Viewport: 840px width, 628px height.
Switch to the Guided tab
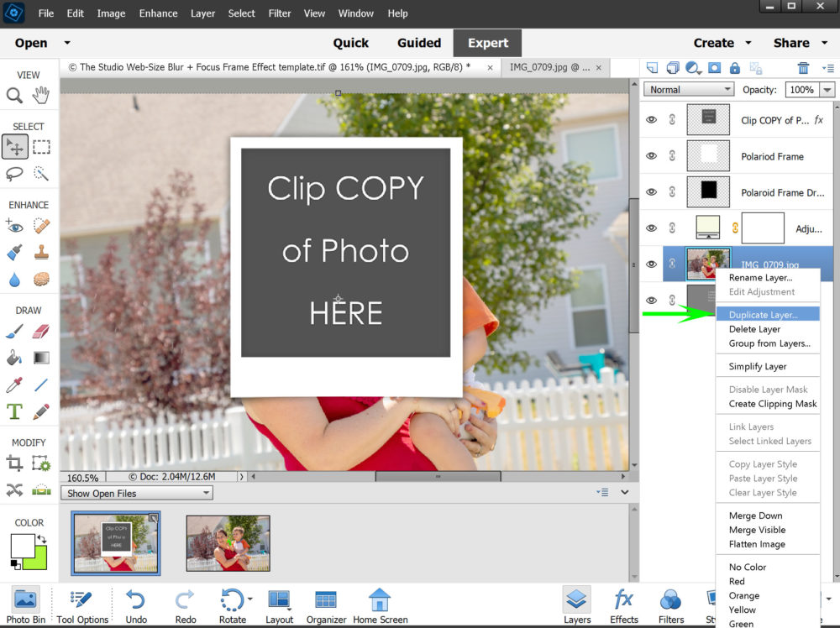tap(419, 43)
